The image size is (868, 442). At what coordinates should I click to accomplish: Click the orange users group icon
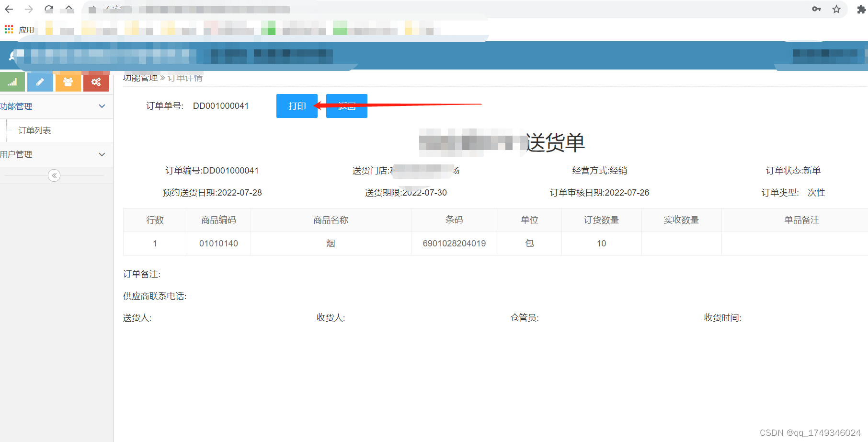[68, 82]
